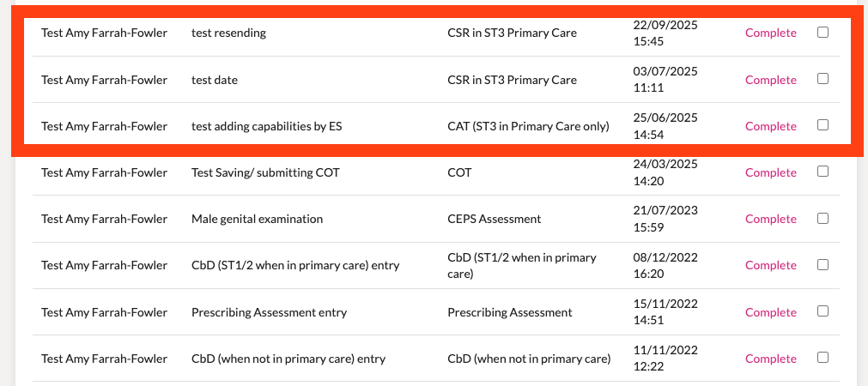Check box for 'CbD (ST1/2 when in primary care) entry'
This screenshot has width=868, height=386.
(822, 265)
